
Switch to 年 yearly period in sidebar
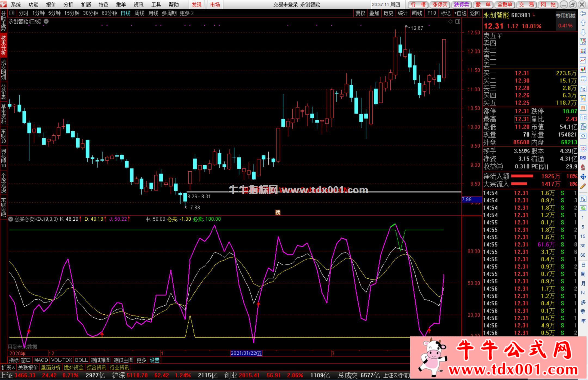pos(583,321)
